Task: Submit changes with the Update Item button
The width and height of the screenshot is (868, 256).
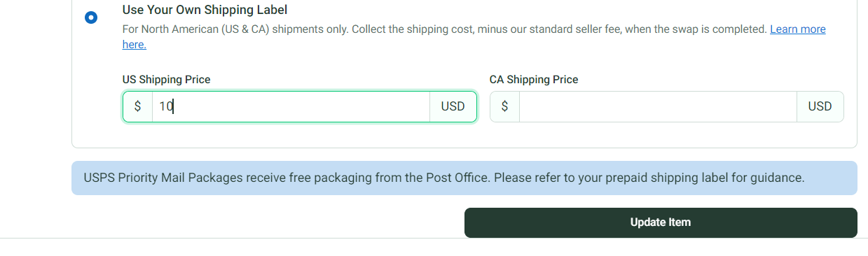Action: tap(661, 222)
